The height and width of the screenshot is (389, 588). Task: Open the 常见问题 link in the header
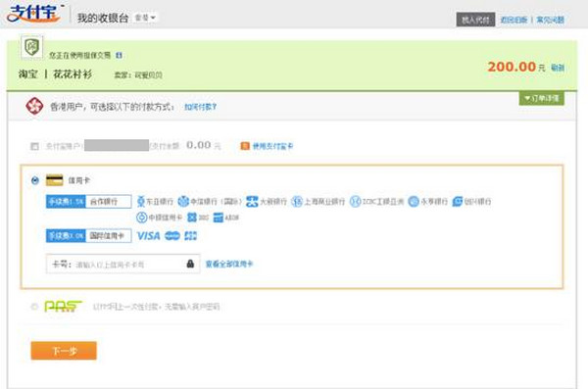550,20
